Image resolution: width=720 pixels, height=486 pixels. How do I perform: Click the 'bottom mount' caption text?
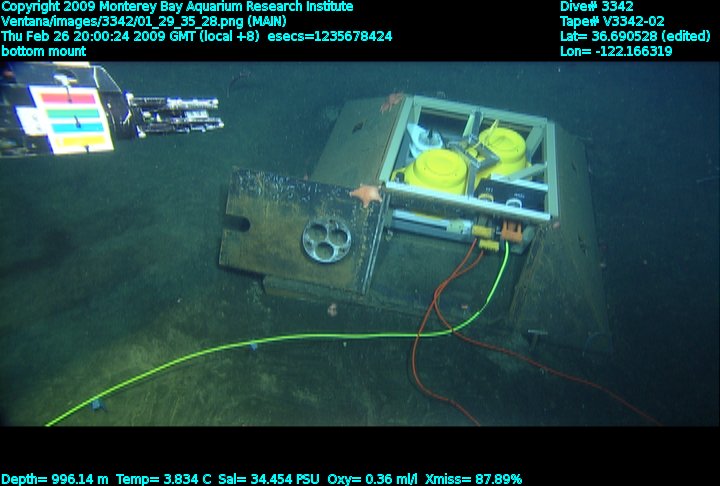43,51
